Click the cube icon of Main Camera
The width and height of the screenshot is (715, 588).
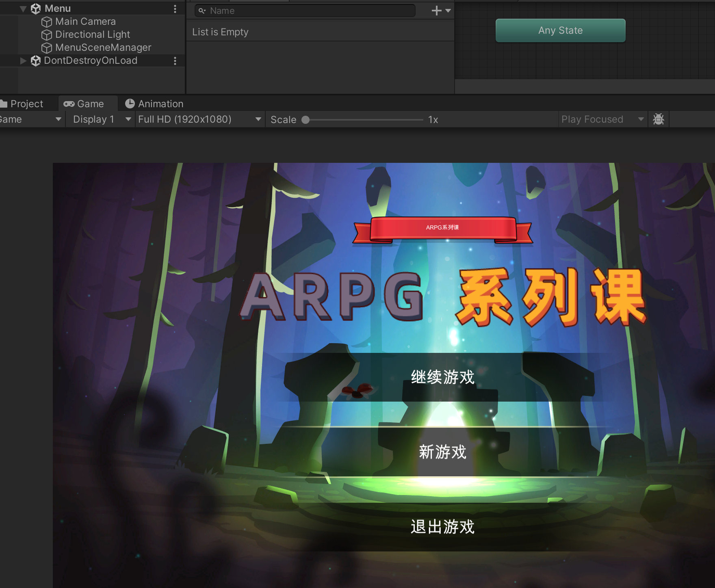coord(47,22)
